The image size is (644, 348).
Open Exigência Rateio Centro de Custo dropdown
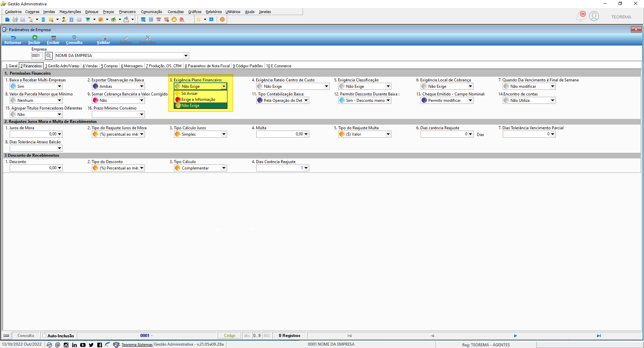[x=326, y=86]
